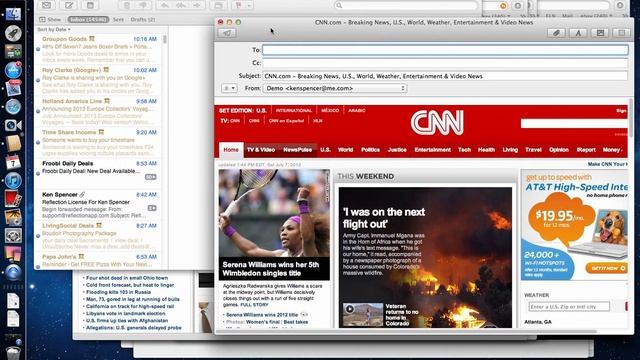This screenshot has height=360, width=640.
Task: Open Safari from the Dock
Action: pos(13,107)
